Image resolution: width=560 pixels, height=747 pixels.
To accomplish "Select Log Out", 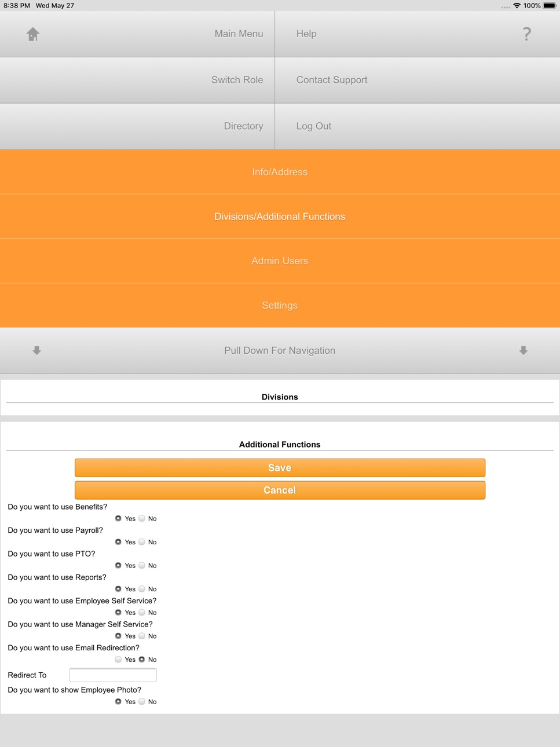I will tap(418, 126).
